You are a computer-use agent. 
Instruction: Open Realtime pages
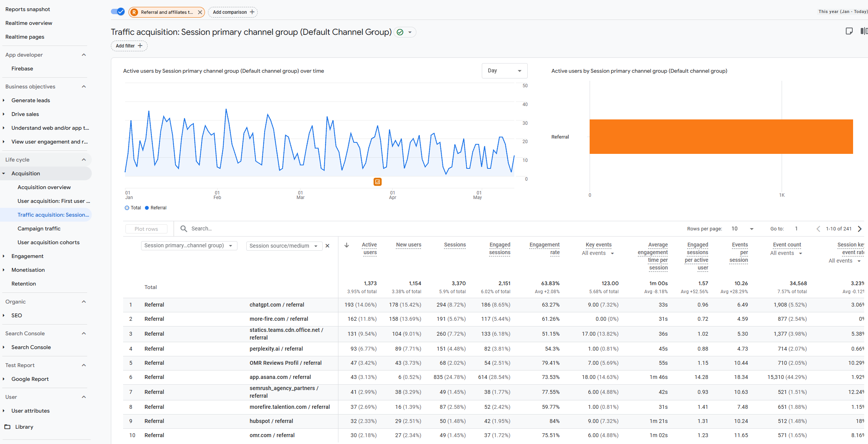click(x=25, y=37)
